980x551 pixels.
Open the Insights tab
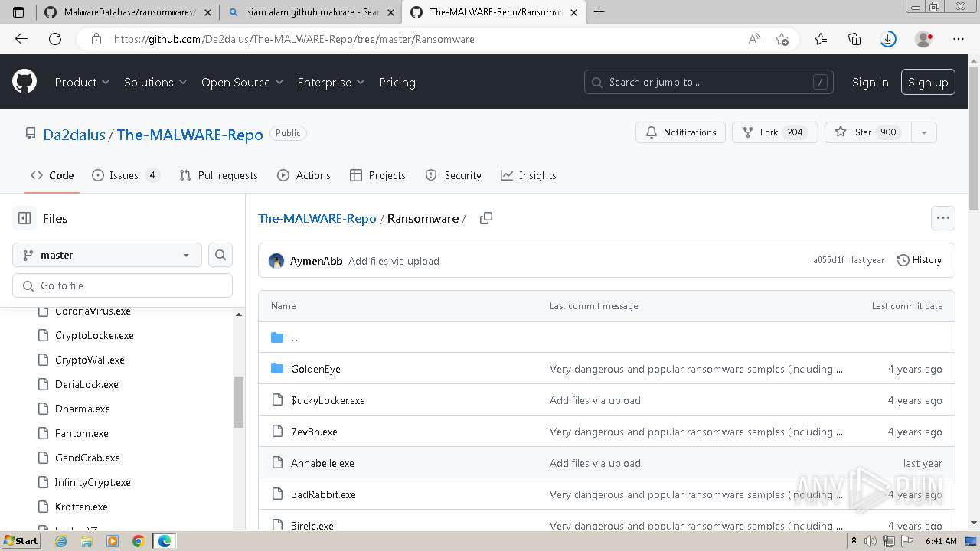click(528, 175)
